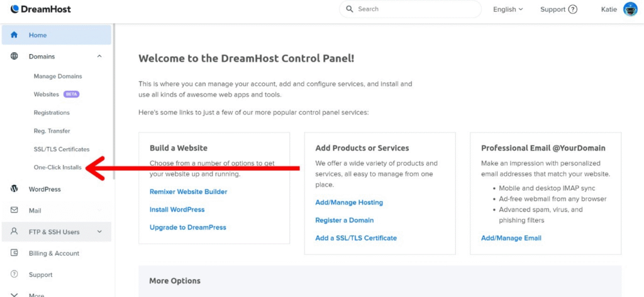Viewport: 644px width, 297px height.
Task: Click the WordPress sidebar icon
Action: tap(14, 189)
